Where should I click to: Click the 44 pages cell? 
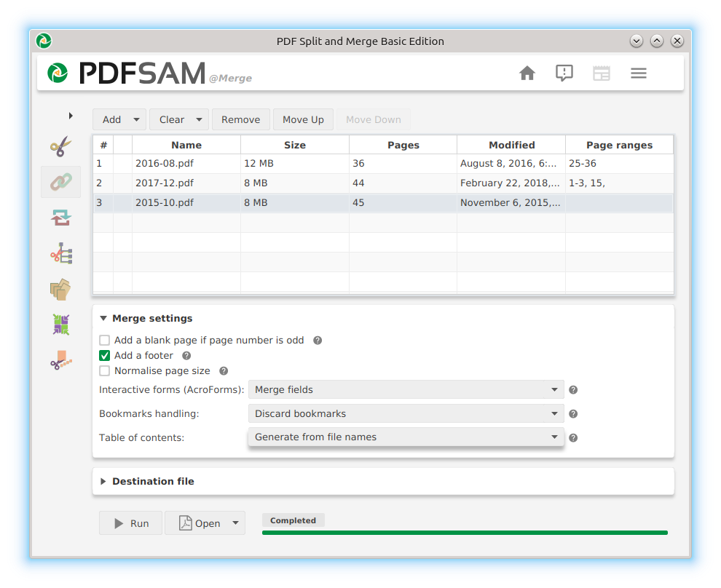(403, 183)
